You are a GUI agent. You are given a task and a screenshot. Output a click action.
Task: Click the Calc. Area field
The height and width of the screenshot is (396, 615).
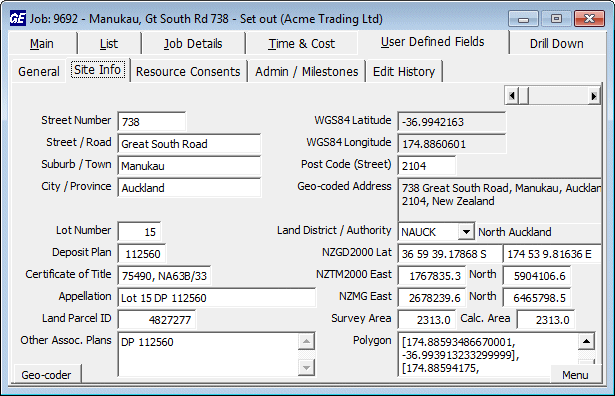[x=546, y=319]
